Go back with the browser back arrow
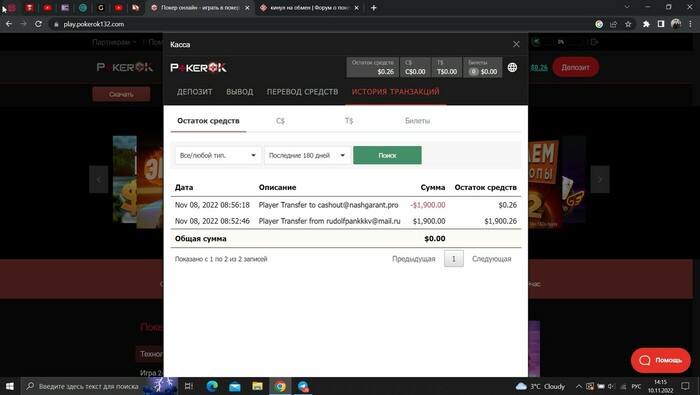The image size is (700, 395). pos(9,24)
